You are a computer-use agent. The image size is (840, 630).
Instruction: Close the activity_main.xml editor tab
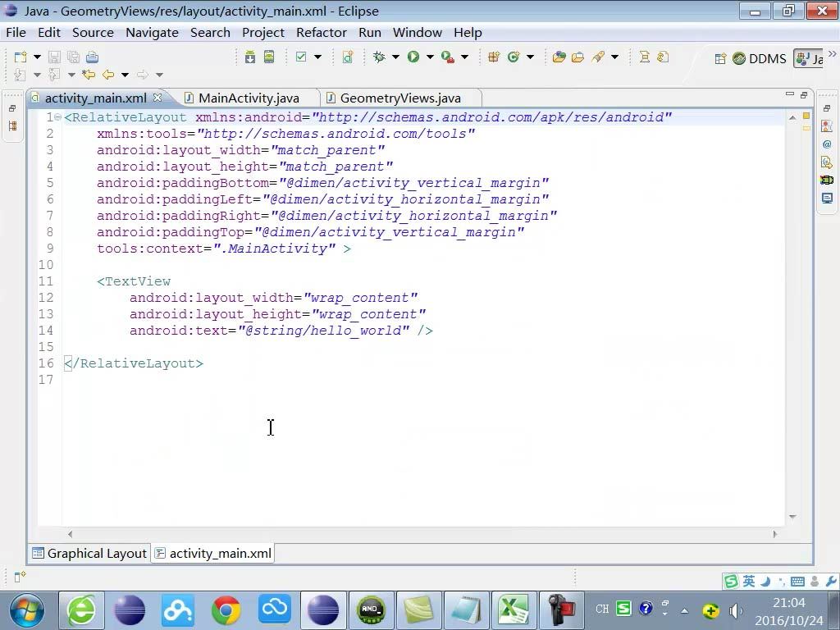click(x=157, y=98)
